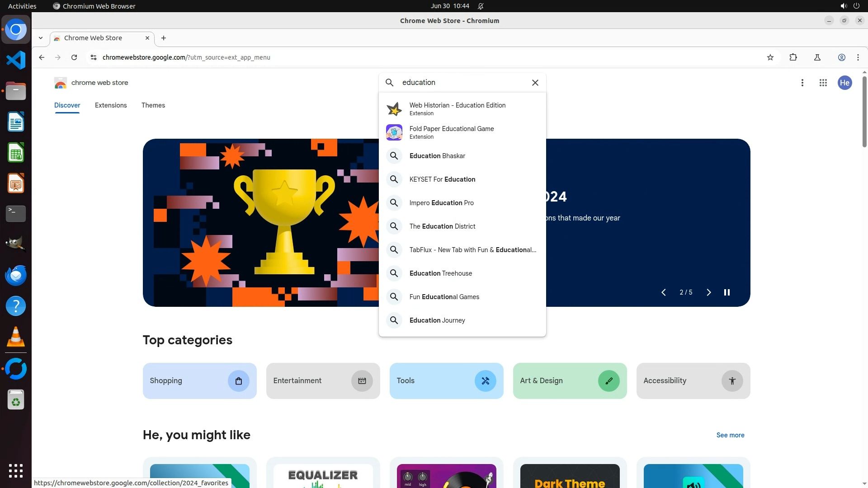868x488 pixels.
Task: Choose the Education Treehouse search suggestion
Action: (440, 273)
